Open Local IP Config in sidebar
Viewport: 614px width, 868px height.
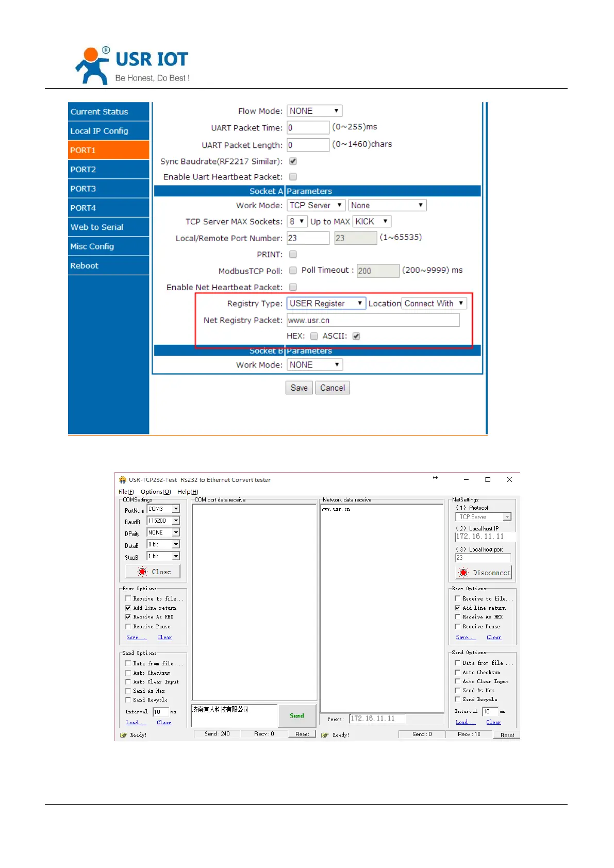[x=108, y=131]
